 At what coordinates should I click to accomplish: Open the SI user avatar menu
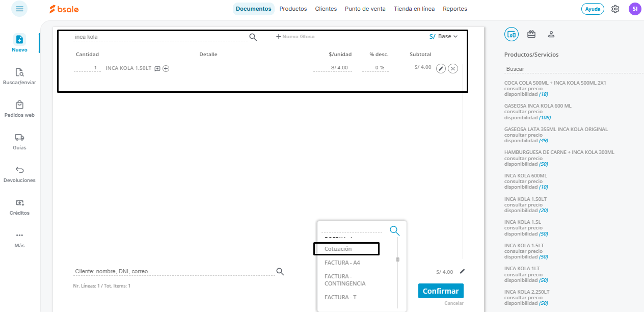coord(635,9)
